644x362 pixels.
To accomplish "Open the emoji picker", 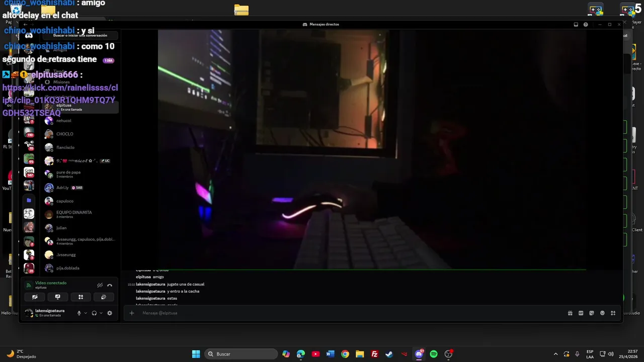I will [602, 313].
